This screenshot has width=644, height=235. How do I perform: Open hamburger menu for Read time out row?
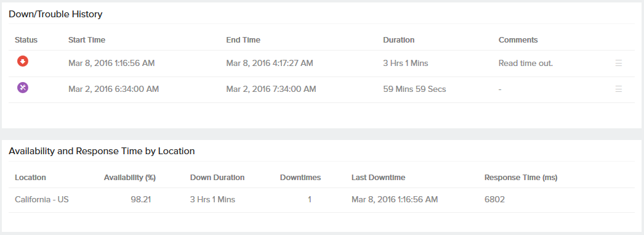(619, 64)
